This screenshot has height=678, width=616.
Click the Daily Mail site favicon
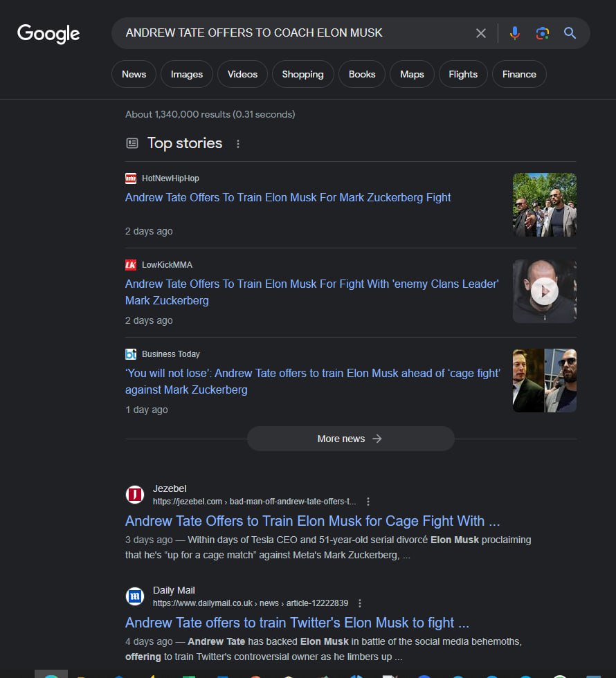(x=134, y=596)
